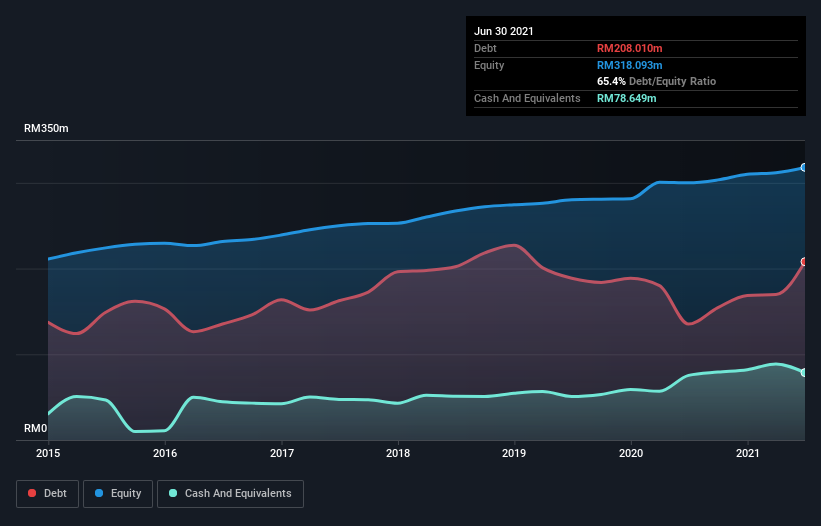Click the Debt label in tooltip
The image size is (821, 526).
(485, 48)
